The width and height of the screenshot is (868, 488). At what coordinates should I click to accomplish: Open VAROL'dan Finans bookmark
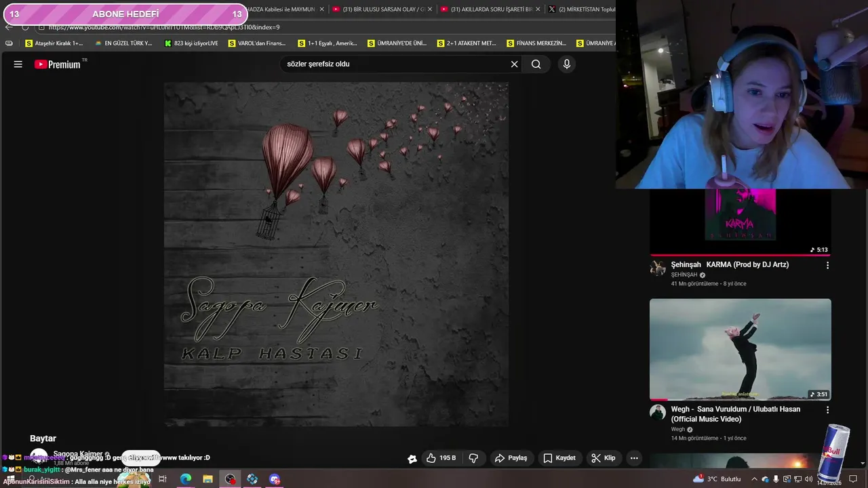[257, 43]
